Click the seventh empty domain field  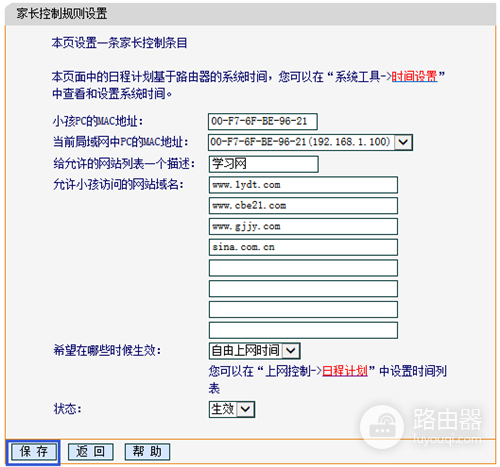coord(303,310)
